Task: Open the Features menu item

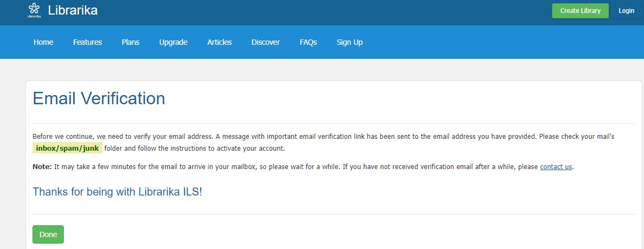Action: tap(88, 42)
